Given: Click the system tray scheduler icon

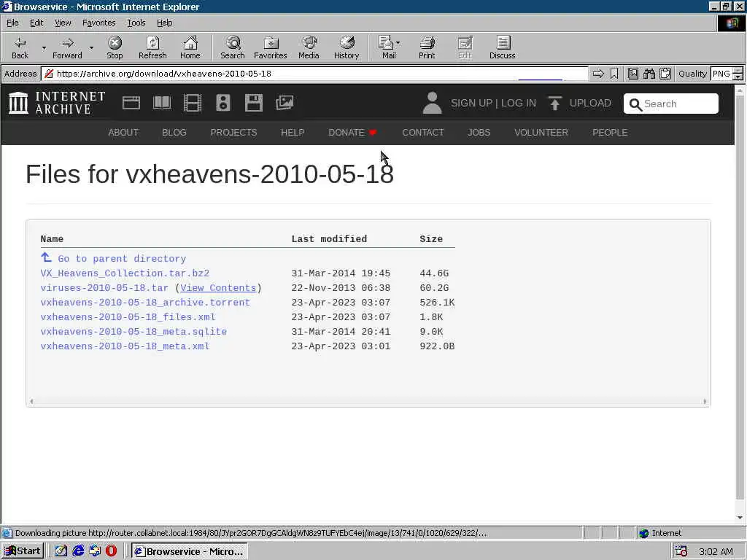Looking at the screenshot, I should [x=681, y=551].
